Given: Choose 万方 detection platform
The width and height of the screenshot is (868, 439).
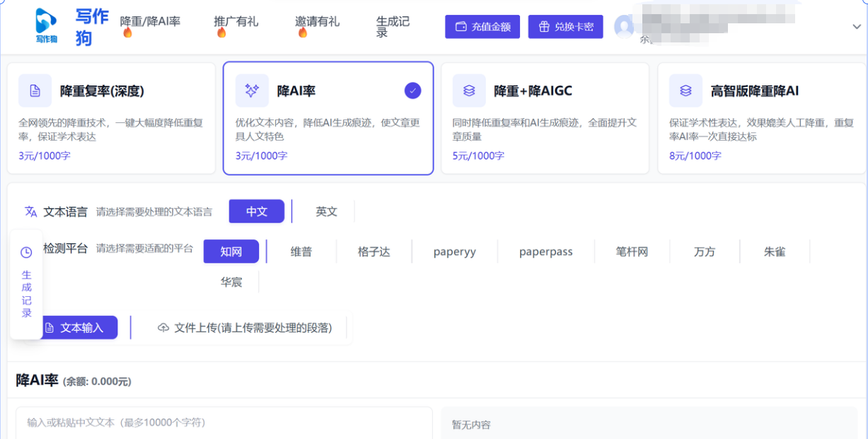Looking at the screenshot, I should pos(705,252).
